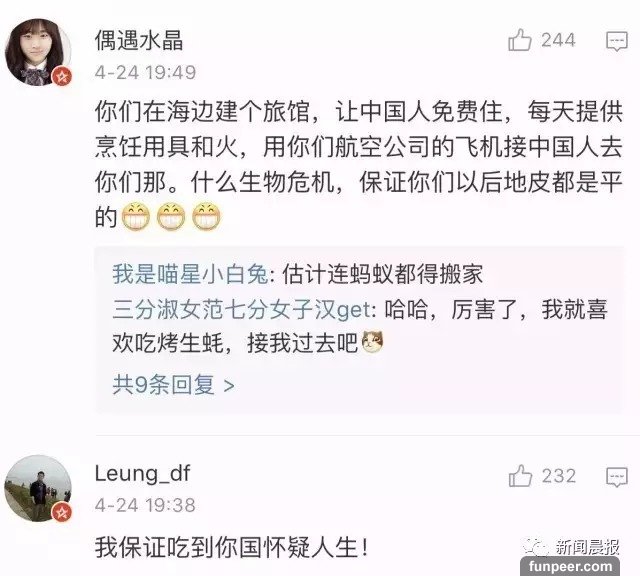Image resolution: width=640 pixels, height=576 pixels.
Task: Open Leung_df's profile picture
Action: pos(38,489)
